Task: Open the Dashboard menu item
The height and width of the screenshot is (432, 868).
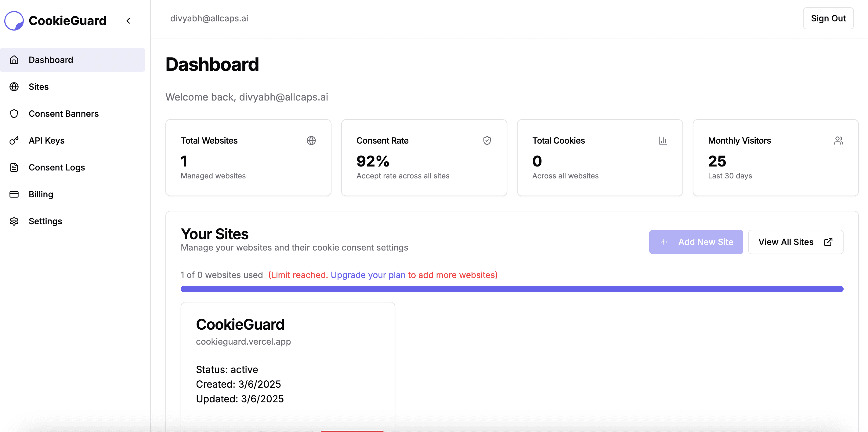Action: [x=72, y=60]
